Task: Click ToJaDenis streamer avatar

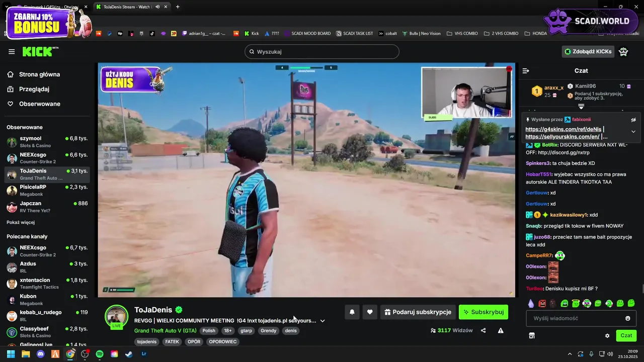Action: point(116,317)
